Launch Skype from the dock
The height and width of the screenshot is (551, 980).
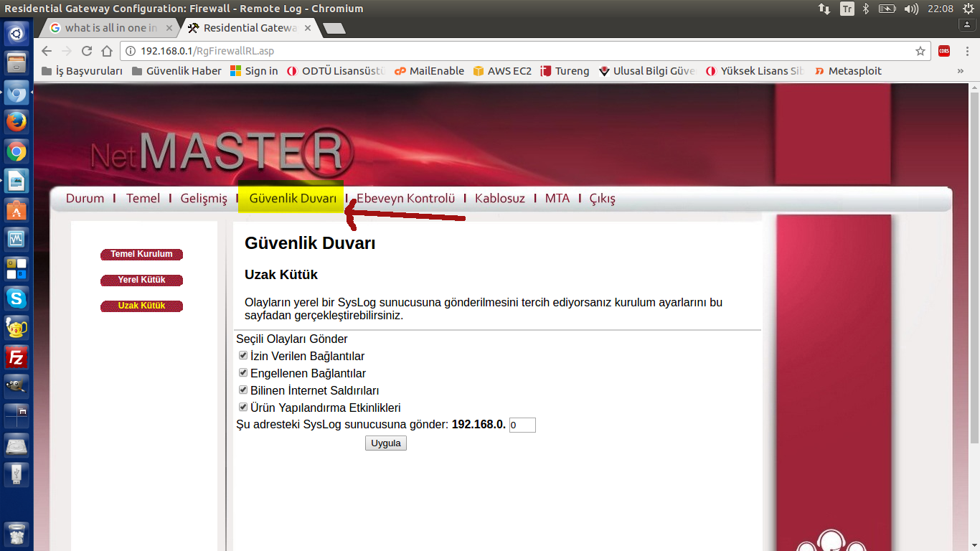17,298
